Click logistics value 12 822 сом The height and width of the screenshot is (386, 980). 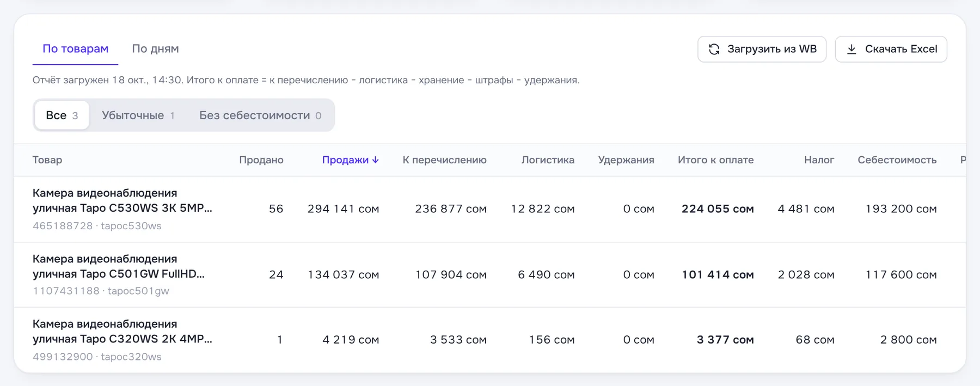542,209
